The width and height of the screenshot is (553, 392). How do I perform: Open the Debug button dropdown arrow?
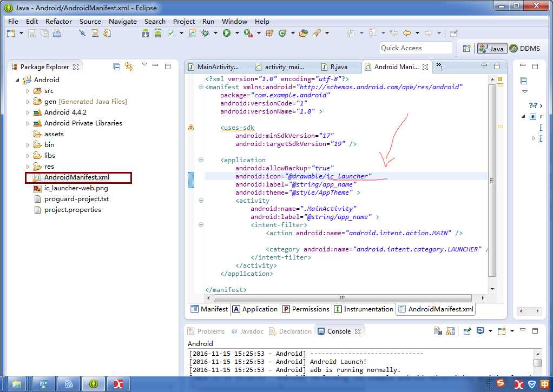215,34
